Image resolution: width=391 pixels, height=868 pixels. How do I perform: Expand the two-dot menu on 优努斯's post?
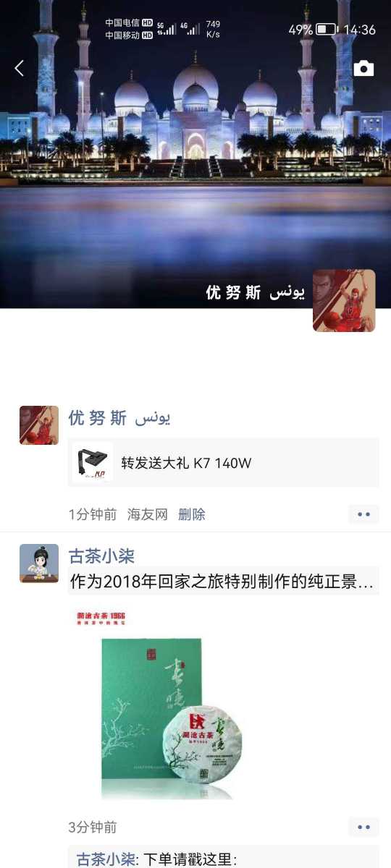[363, 514]
